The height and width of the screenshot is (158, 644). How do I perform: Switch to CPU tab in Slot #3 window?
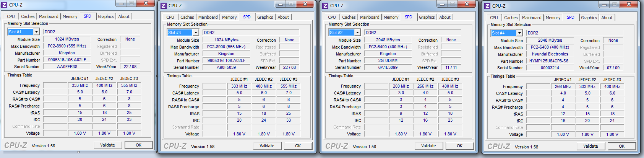click(x=170, y=17)
